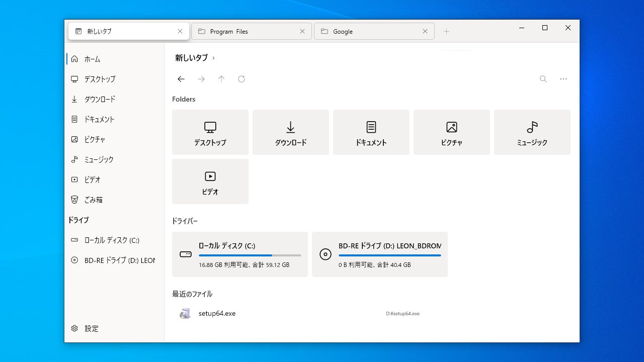Minimize the file manager window
Image resolution: width=644 pixels, height=362 pixels.
click(x=522, y=28)
